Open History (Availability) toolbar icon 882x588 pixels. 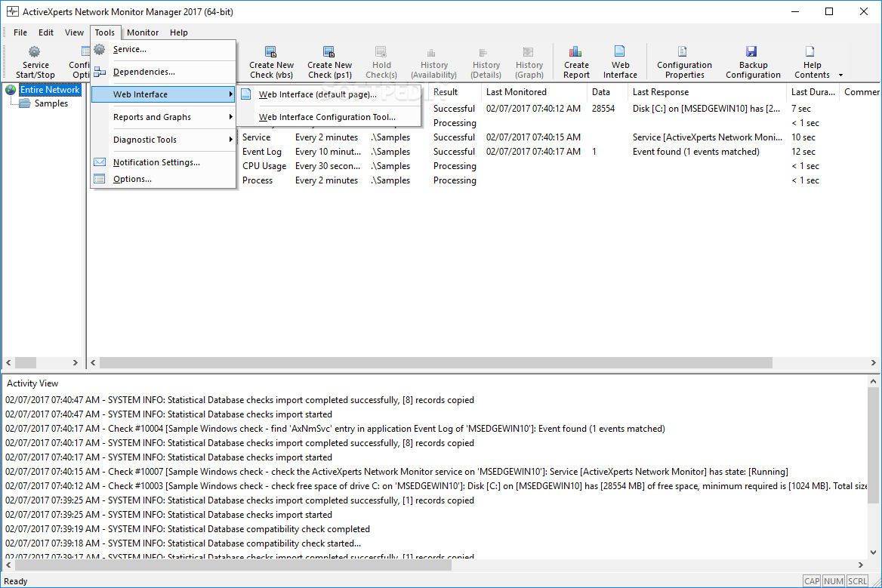click(431, 52)
